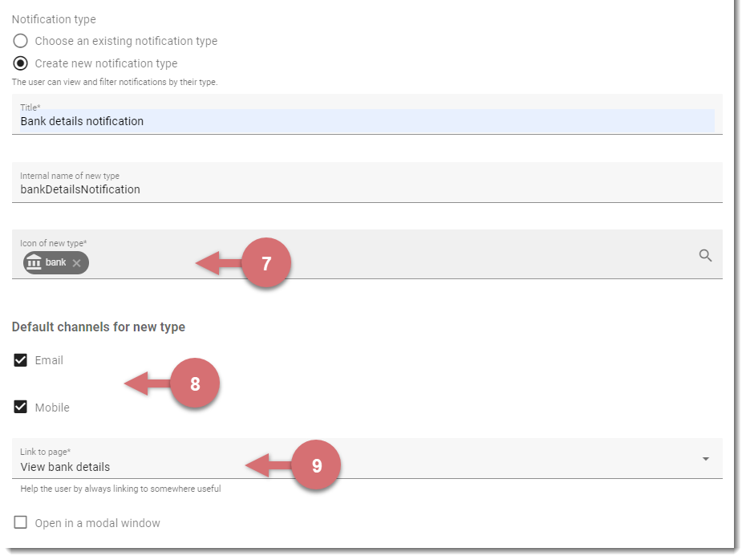
Task: Uncheck the Email channel checkbox
Action: pyautogui.click(x=21, y=360)
